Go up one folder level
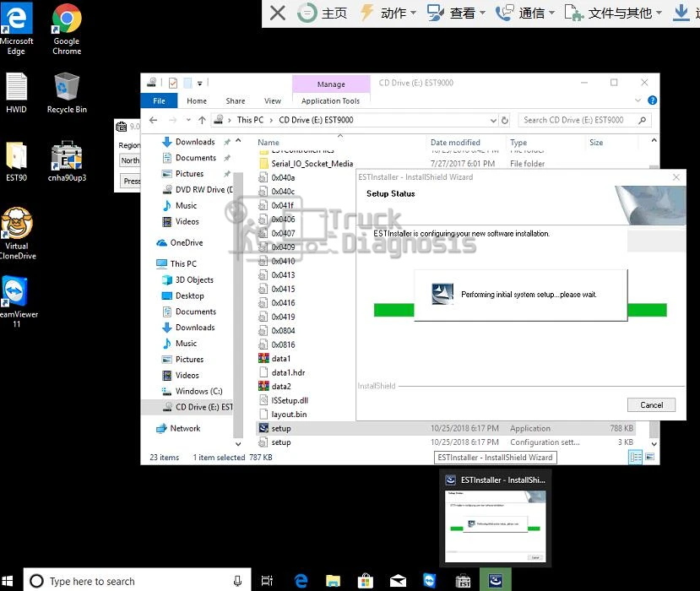 point(202,120)
